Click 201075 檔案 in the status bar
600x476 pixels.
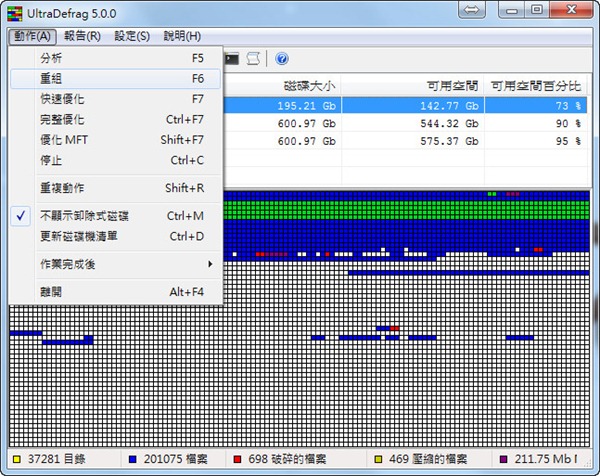pos(175,459)
